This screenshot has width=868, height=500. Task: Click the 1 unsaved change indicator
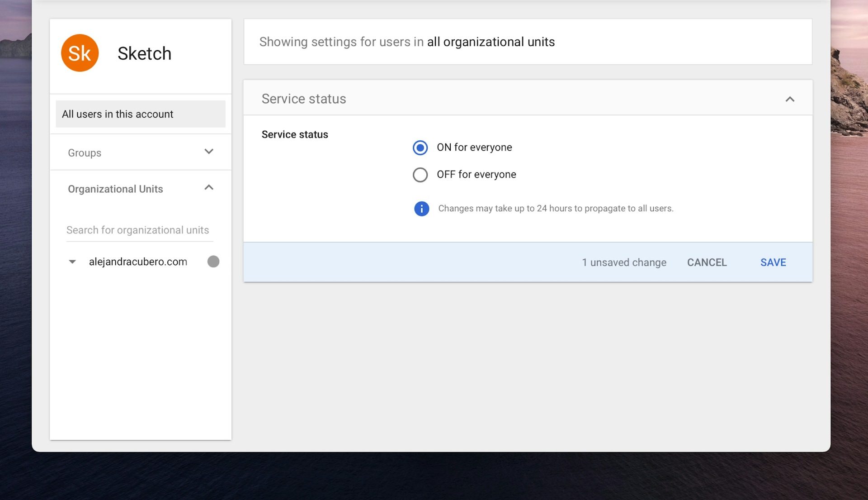click(624, 262)
